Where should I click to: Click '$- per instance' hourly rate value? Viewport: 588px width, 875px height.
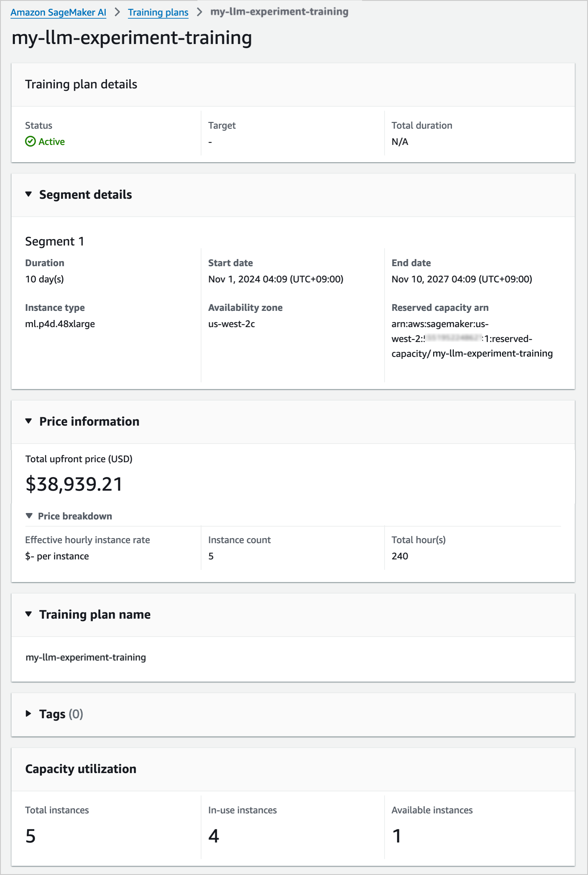point(57,556)
